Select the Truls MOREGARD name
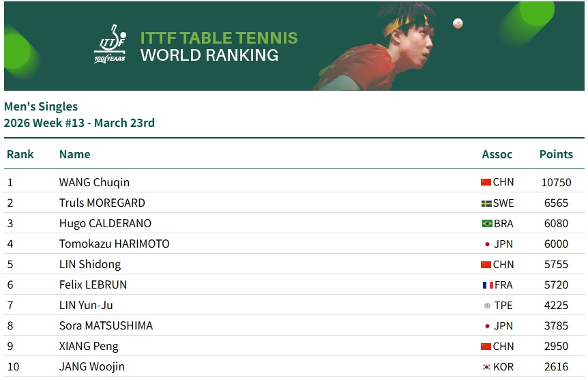 102,203
